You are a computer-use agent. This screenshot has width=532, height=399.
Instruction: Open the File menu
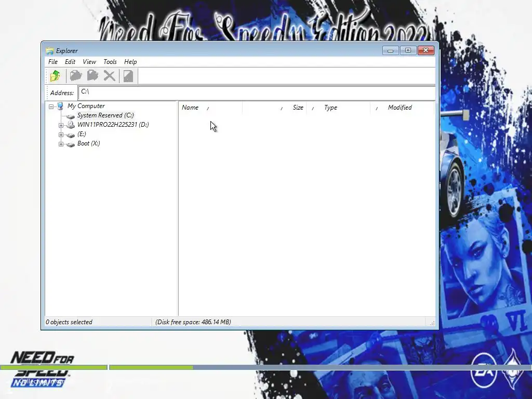pyautogui.click(x=53, y=62)
